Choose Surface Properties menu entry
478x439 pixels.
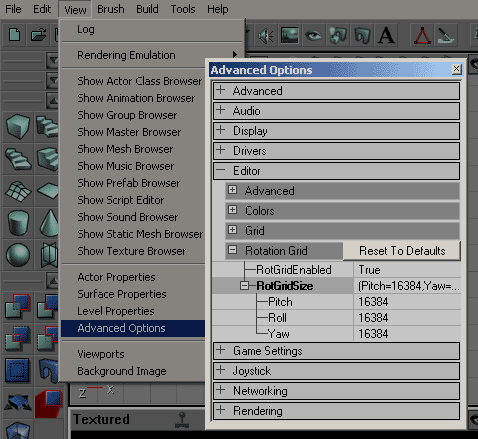pos(133,294)
